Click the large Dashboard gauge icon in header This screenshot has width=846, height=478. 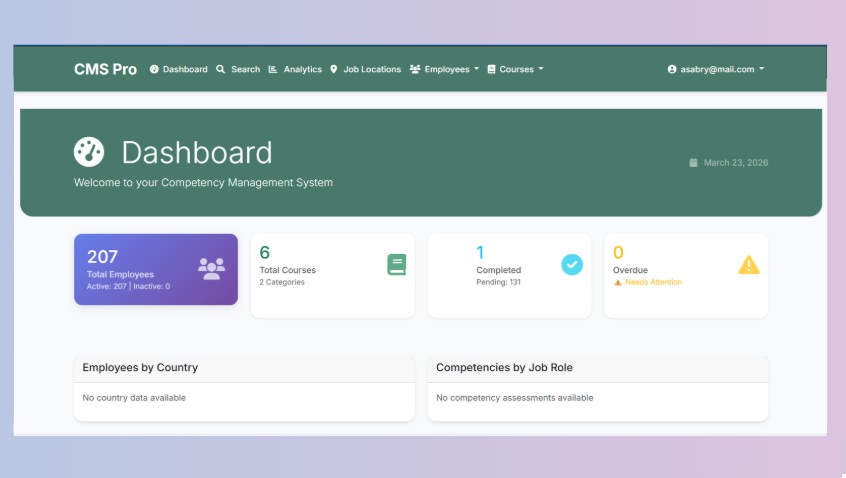click(89, 152)
